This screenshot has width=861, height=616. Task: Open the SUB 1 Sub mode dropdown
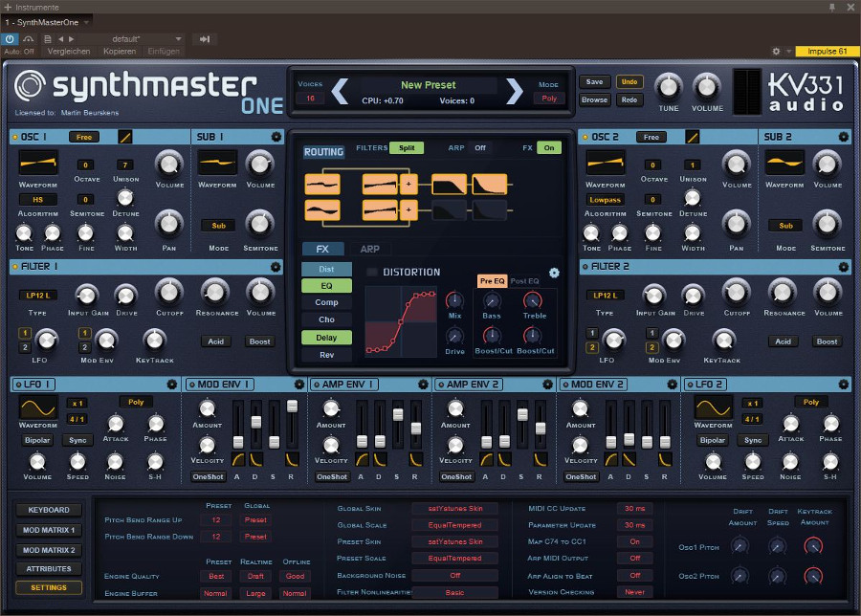coord(218,226)
